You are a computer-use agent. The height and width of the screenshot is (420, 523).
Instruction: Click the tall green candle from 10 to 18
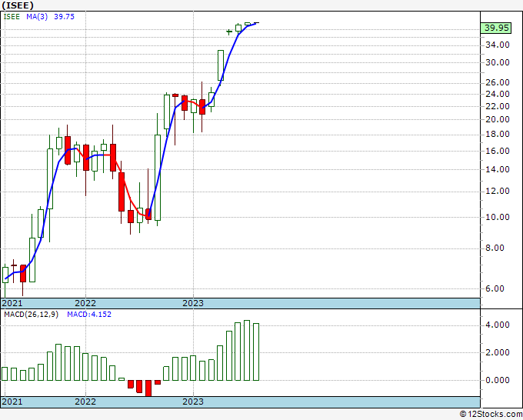coord(158,178)
